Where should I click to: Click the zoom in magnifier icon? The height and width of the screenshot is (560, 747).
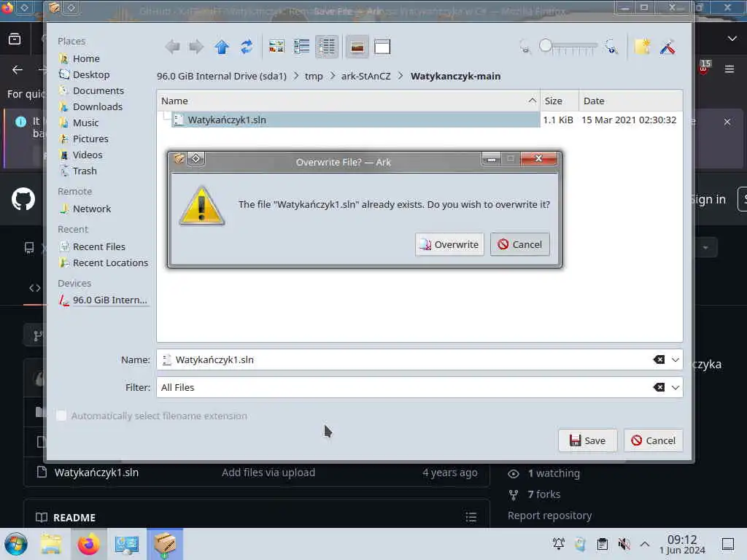(611, 47)
